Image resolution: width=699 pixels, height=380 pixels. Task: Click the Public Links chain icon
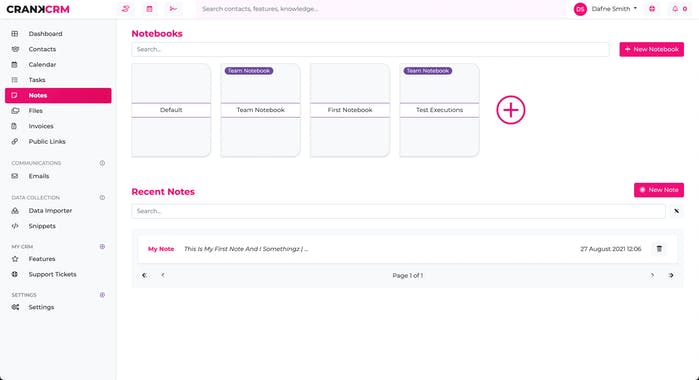[15, 141]
